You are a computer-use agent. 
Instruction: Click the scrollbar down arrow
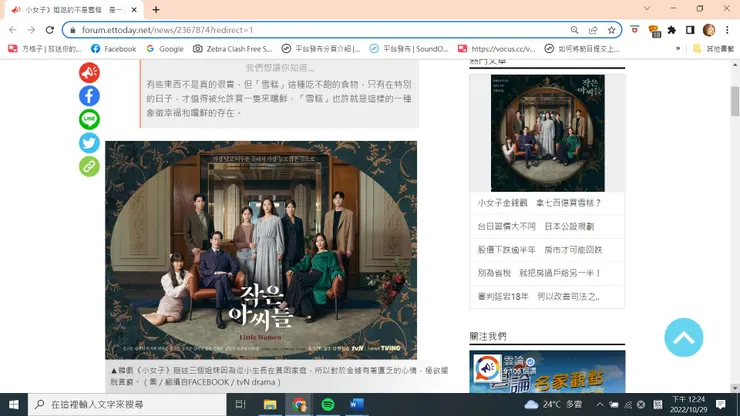[x=735, y=388]
